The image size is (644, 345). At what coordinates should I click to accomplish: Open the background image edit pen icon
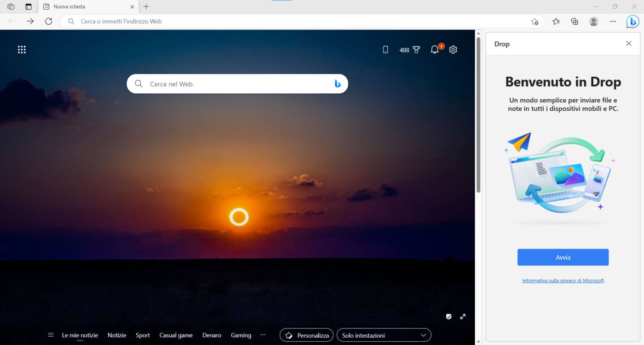[448, 317]
